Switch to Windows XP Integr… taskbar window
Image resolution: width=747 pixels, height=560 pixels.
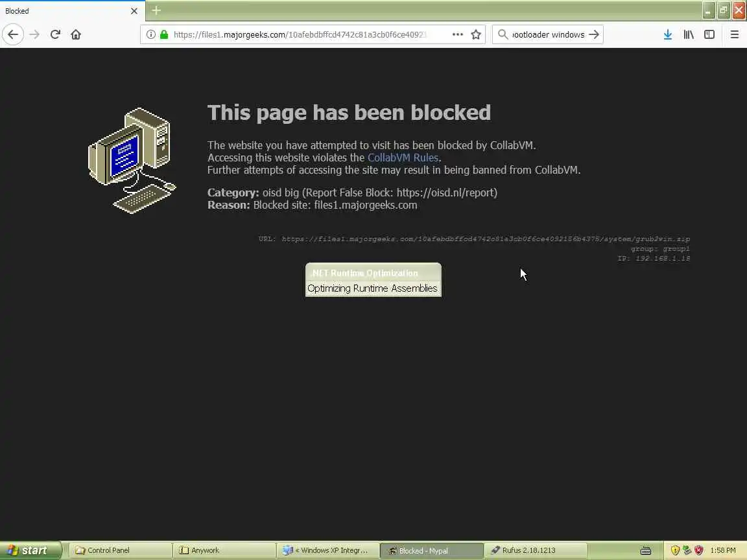point(328,550)
